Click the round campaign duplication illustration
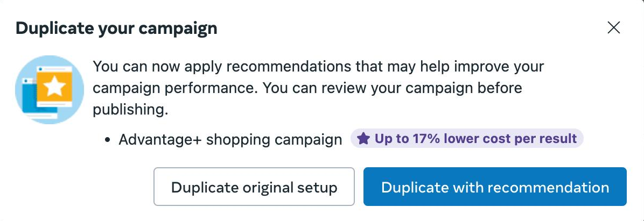 tap(50, 89)
